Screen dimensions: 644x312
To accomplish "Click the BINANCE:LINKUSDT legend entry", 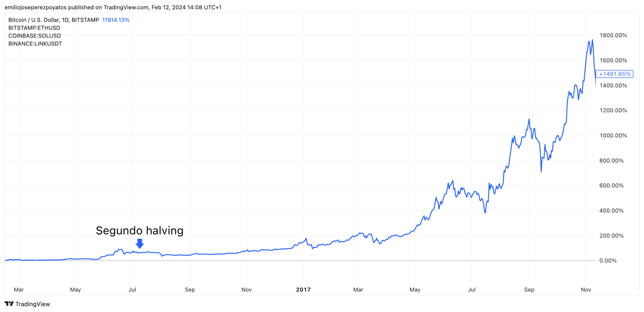I will [35, 44].
